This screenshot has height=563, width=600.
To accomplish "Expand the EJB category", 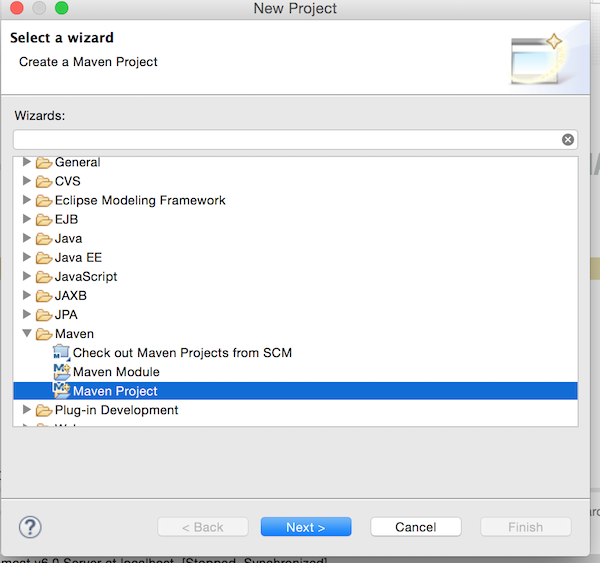I will click(26, 219).
